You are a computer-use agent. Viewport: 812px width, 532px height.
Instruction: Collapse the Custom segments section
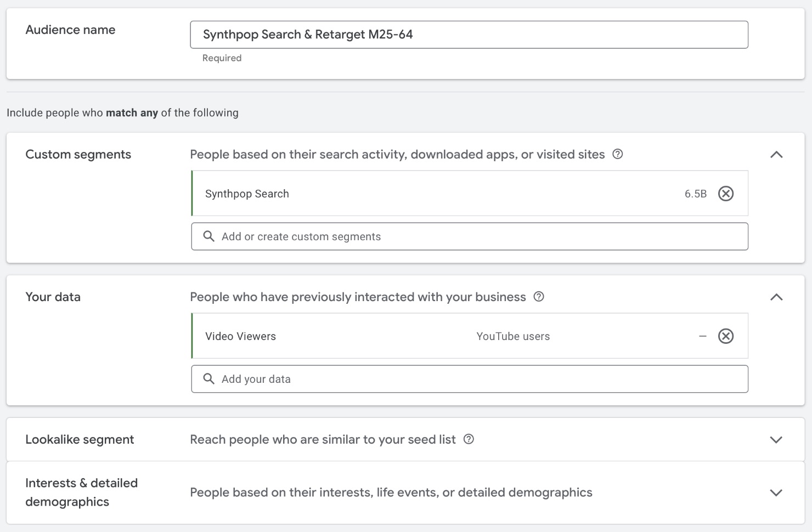click(776, 155)
